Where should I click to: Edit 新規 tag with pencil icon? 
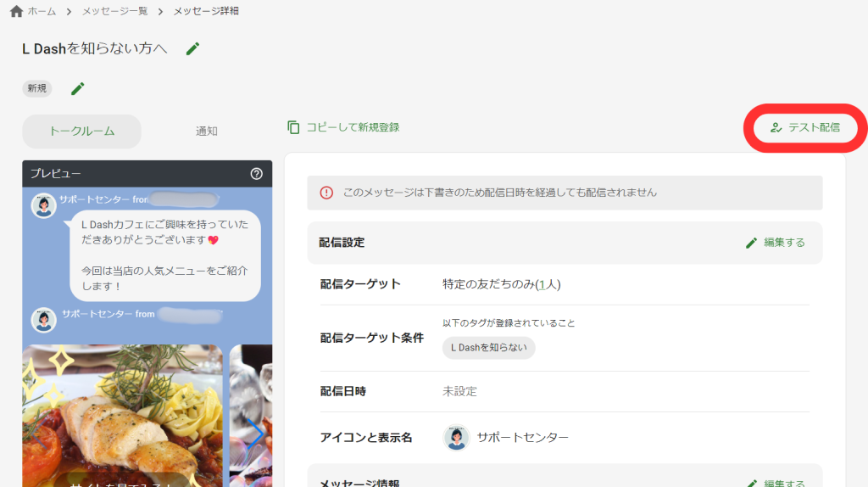point(77,88)
